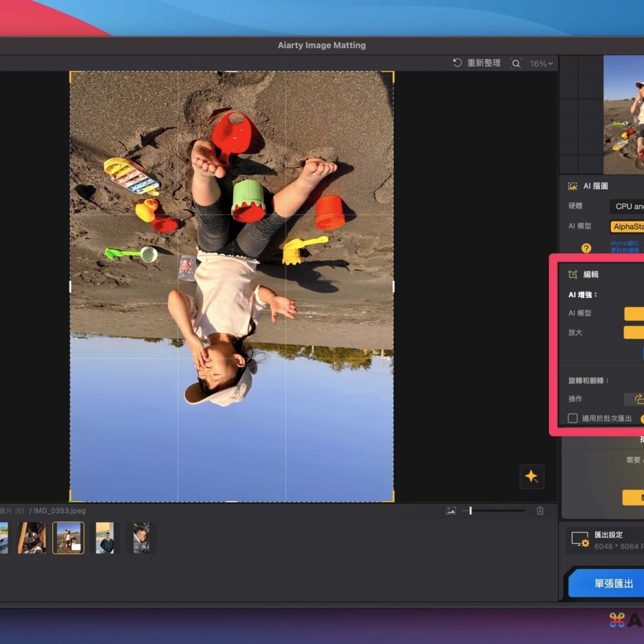This screenshot has height=644, width=644.
Task: Click the yellow sparkle AI icon
Action: click(x=531, y=476)
